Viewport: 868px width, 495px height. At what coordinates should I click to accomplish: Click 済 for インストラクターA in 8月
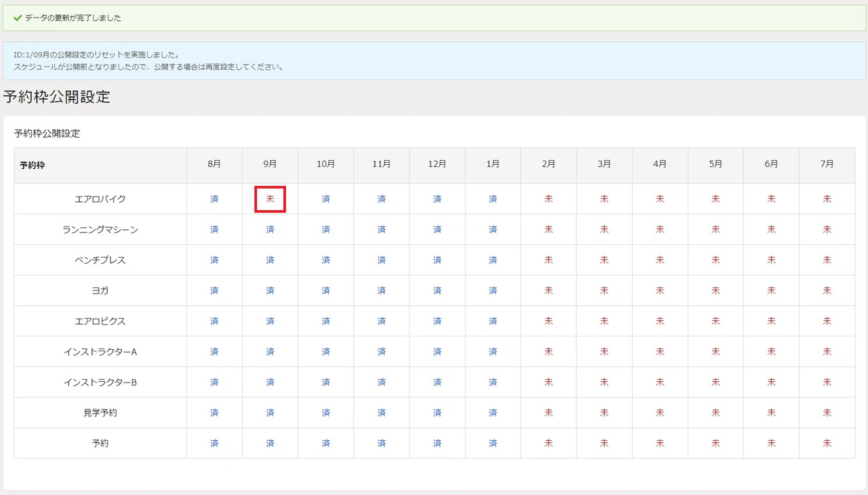[x=214, y=352]
